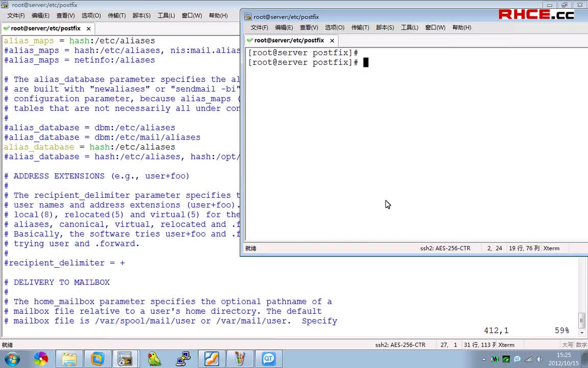This screenshot has width=588, height=368.
Task: Open 选项(O) menu in the front window
Action: coord(334,28)
